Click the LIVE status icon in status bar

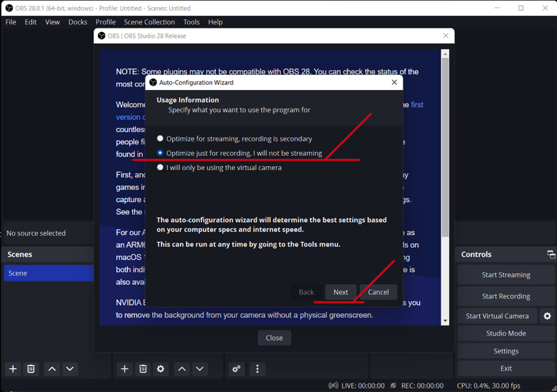coord(333,386)
